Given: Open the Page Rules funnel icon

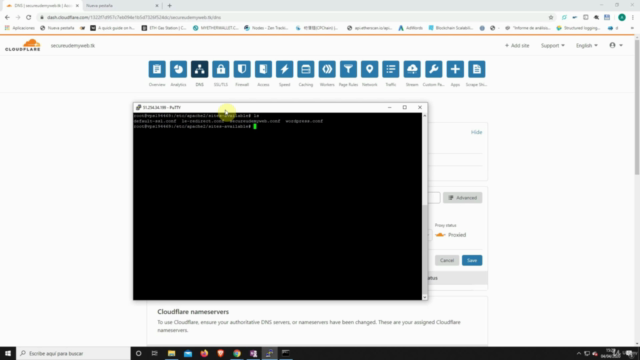Looking at the screenshot, I should [x=348, y=69].
